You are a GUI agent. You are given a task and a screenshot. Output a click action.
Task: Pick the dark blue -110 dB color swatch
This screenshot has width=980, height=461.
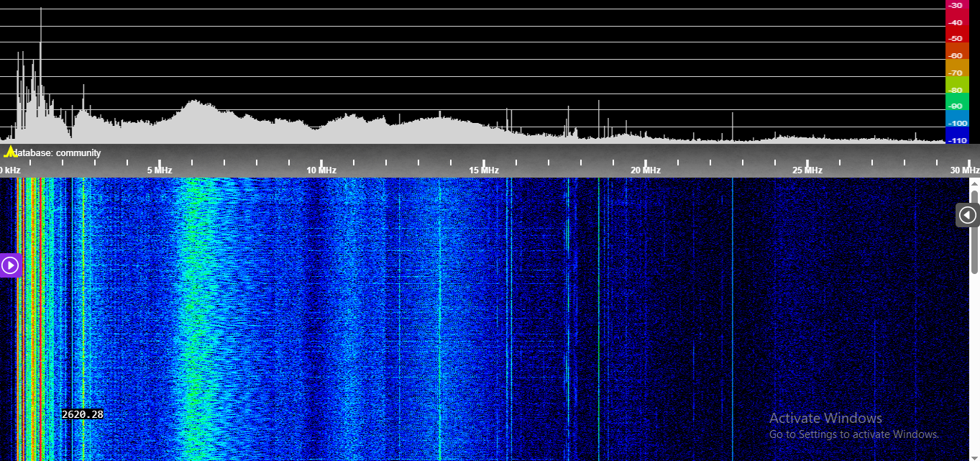[956, 140]
